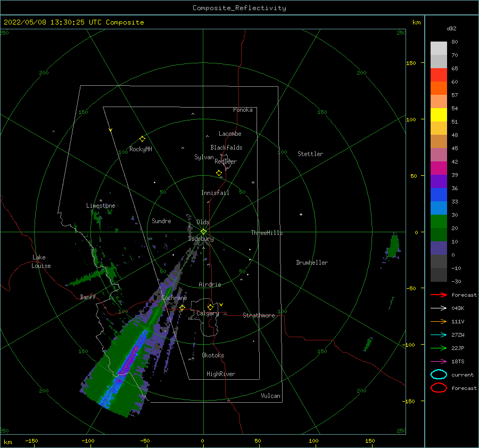Click the RockyMH label
Viewport: 479px width, 448px height.
pos(141,149)
